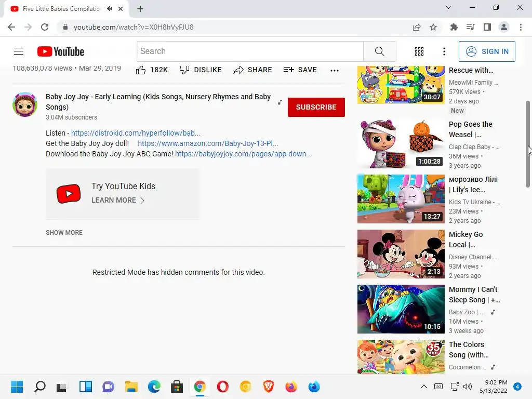Open the YouTube hamburger guide menu
Screen dimensions: 532x399
pos(19,51)
